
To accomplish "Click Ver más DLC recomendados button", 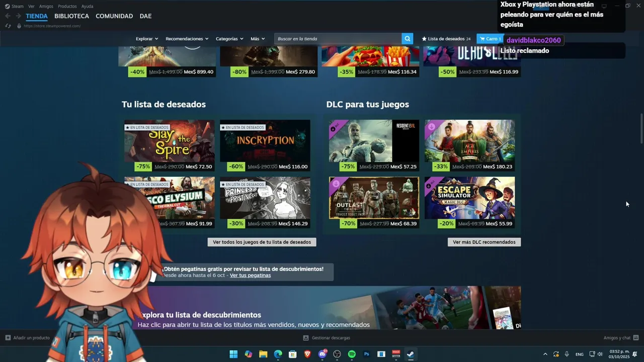I will tap(484, 242).
